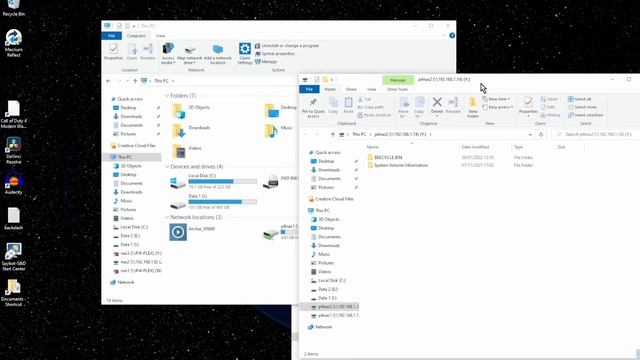This screenshot has width=640, height=360.
Task: Click New folder in the front window ribbon
Action: pyautogui.click(x=473, y=107)
